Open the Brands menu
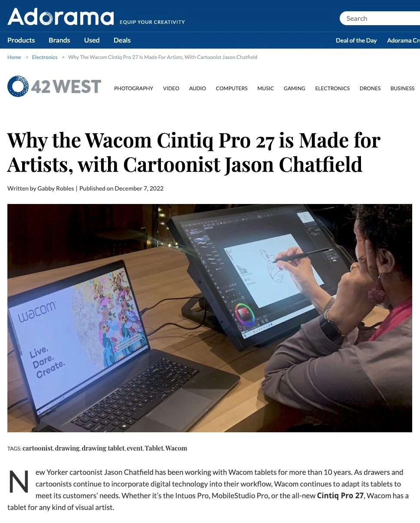Image resolution: width=420 pixels, height=523 pixels. (x=59, y=40)
